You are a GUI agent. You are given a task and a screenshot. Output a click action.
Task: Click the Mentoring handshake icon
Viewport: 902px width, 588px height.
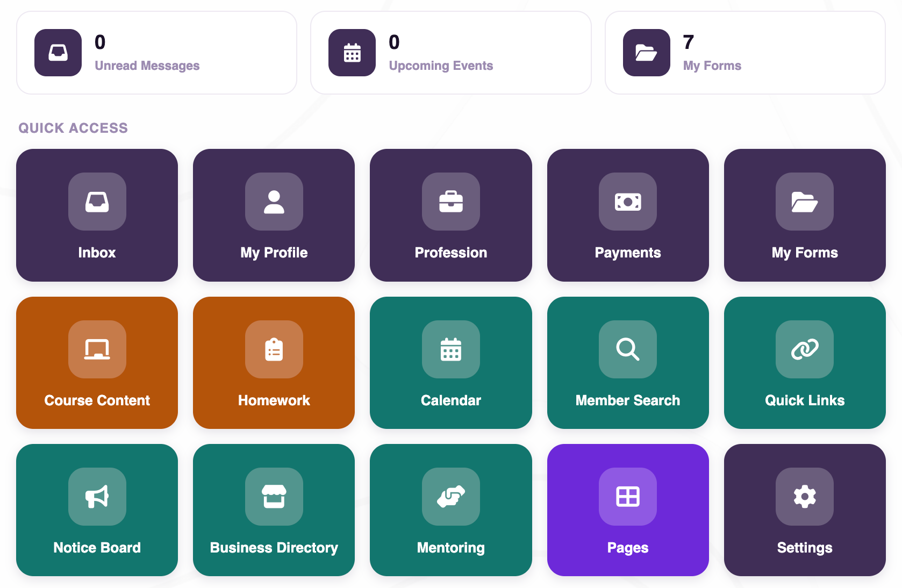pos(451,497)
